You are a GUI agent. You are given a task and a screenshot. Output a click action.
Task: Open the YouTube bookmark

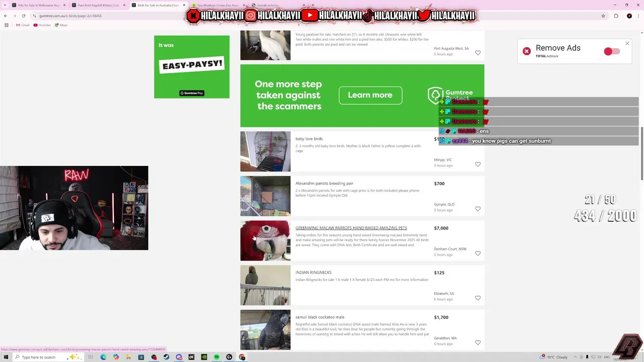(x=42, y=25)
